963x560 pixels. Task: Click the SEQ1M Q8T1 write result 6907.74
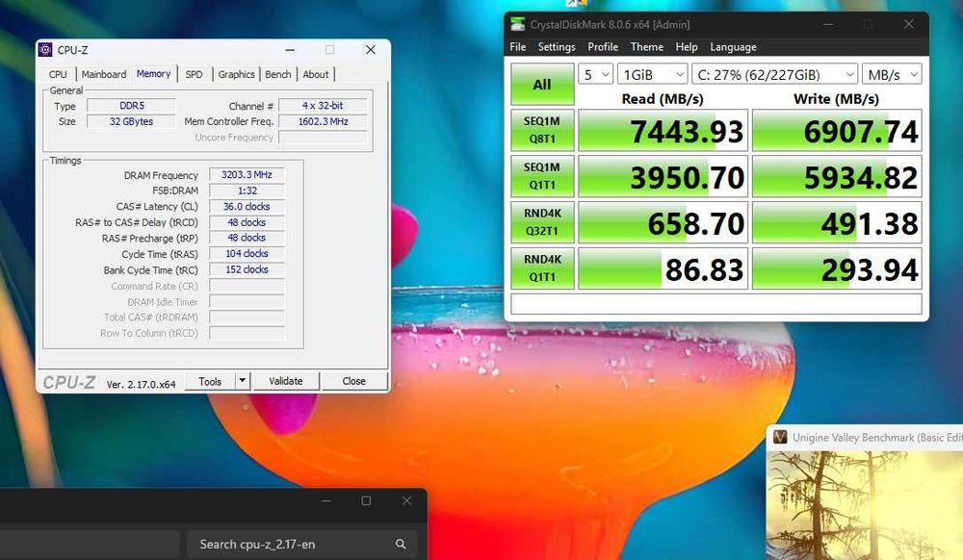(837, 131)
